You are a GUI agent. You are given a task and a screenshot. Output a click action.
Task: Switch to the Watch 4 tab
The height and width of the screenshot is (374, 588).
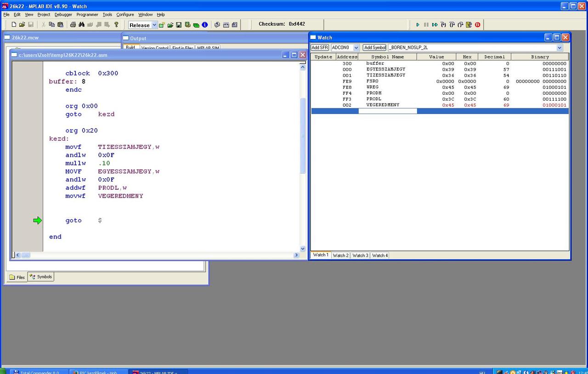(380, 255)
